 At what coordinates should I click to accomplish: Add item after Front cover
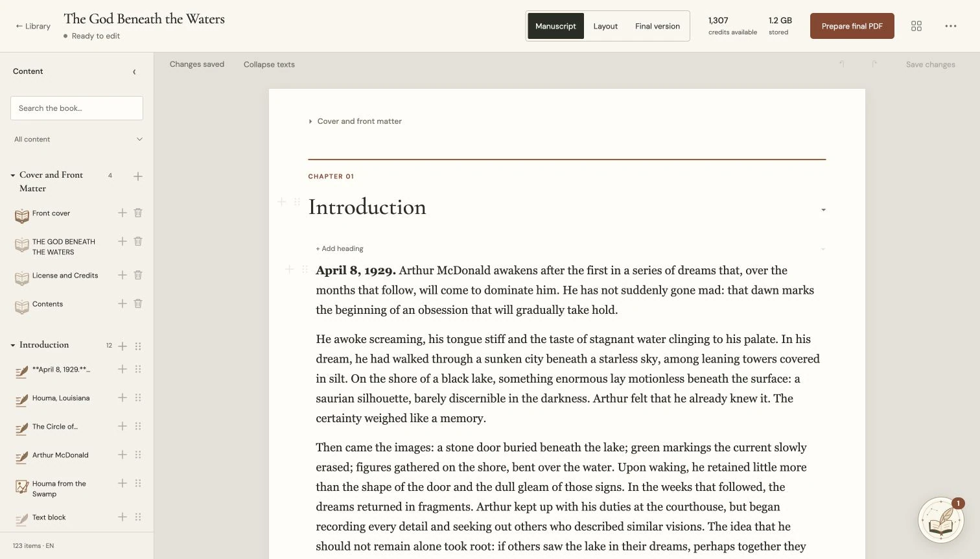(122, 213)
